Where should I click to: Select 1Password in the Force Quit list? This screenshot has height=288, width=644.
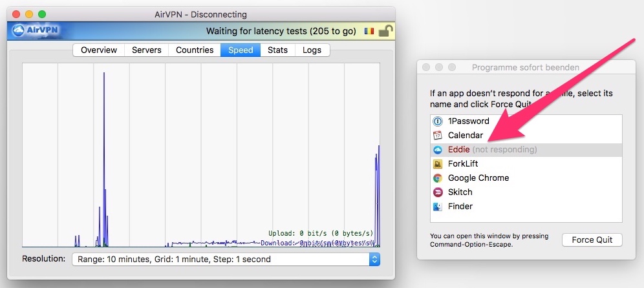[526, 121]
